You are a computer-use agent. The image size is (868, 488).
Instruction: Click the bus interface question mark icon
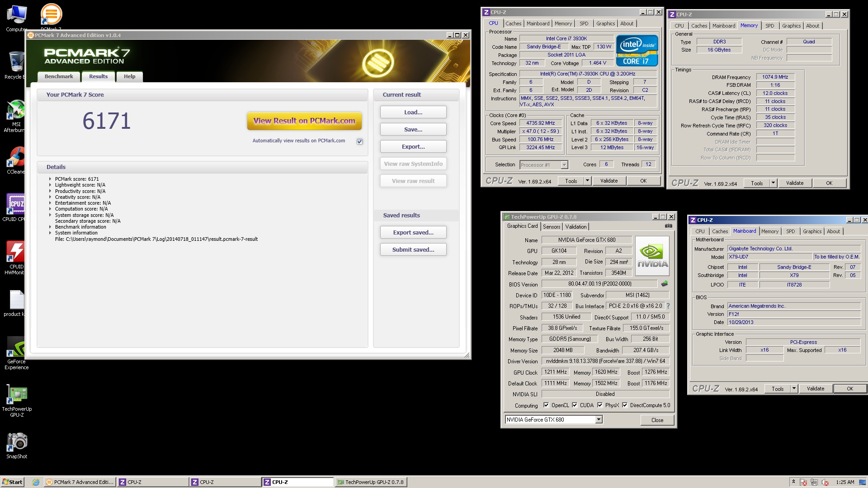click(668, 306)
